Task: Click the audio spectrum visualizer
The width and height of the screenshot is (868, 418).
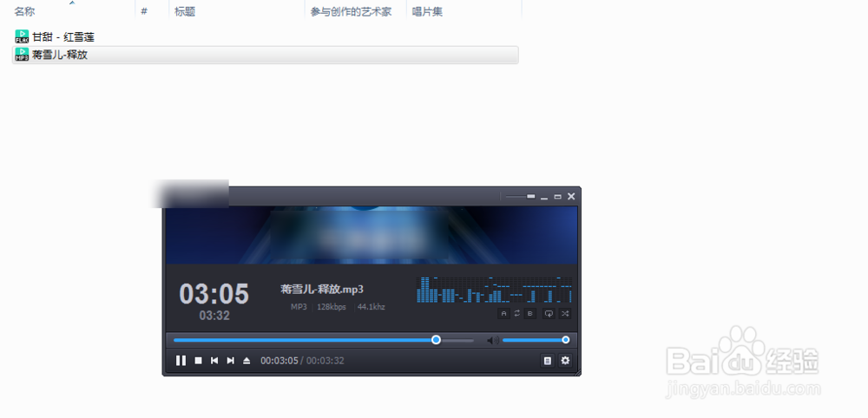Action: point(494,289)
